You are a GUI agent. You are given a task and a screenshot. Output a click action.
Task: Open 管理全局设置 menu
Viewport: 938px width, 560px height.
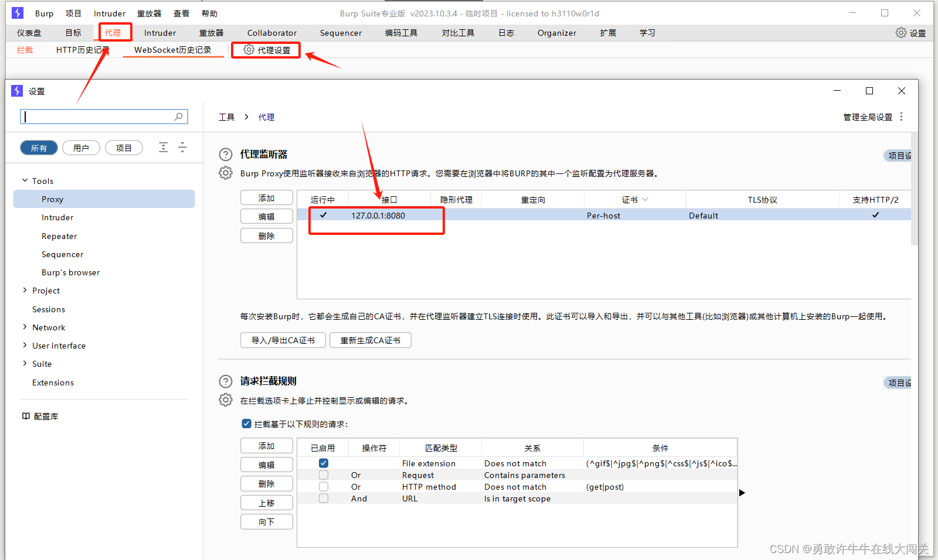868,117
